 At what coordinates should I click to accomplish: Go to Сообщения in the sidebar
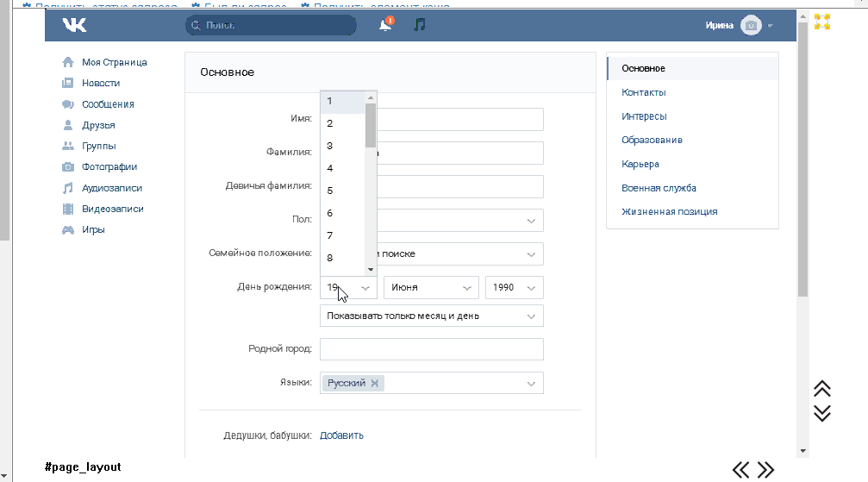click(x=108, y=104)
